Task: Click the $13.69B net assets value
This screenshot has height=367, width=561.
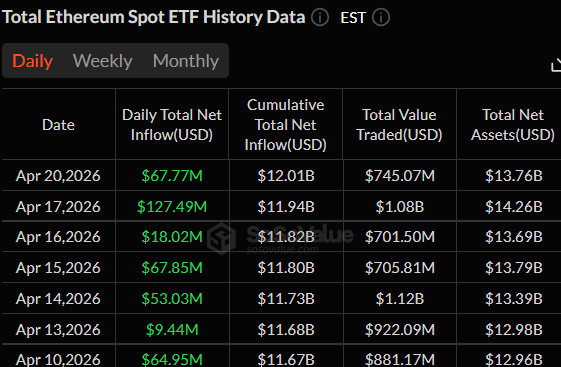Action: tap(513, 237)
